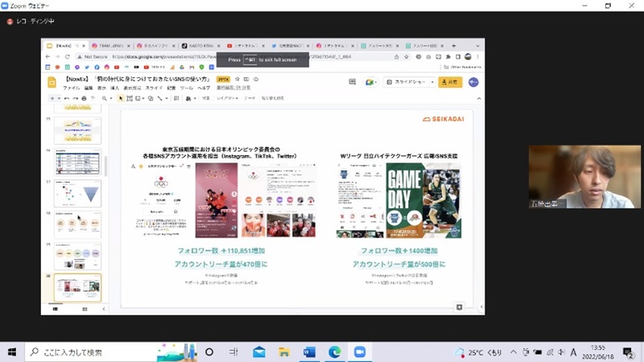Screen dimensions: 644x362
Task: Open a new browser tab with plus
Action: pos(453,46)
